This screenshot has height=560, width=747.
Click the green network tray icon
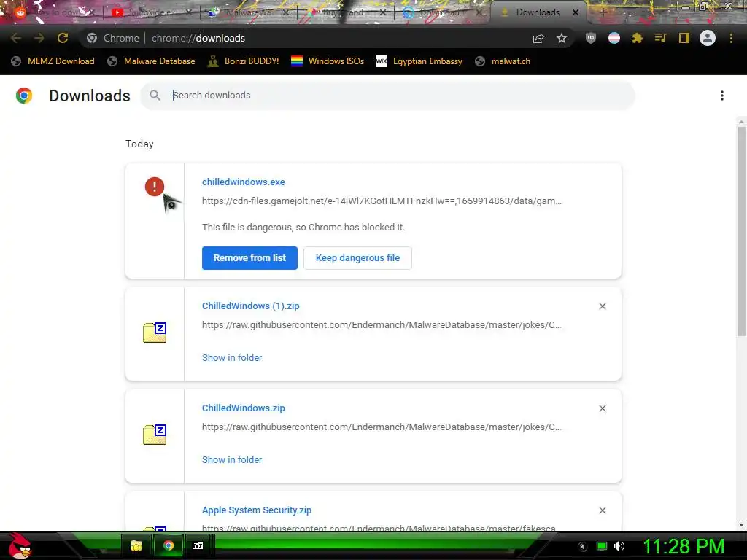[602, 546]
